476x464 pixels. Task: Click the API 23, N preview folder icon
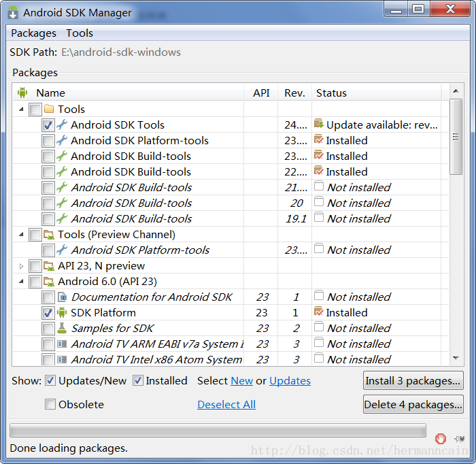click(49, 266)
